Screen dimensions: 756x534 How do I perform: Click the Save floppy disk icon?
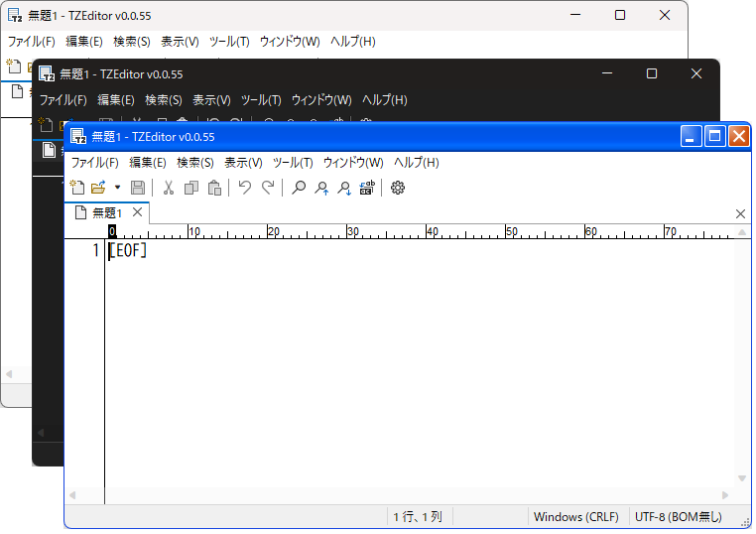[138, 188]
